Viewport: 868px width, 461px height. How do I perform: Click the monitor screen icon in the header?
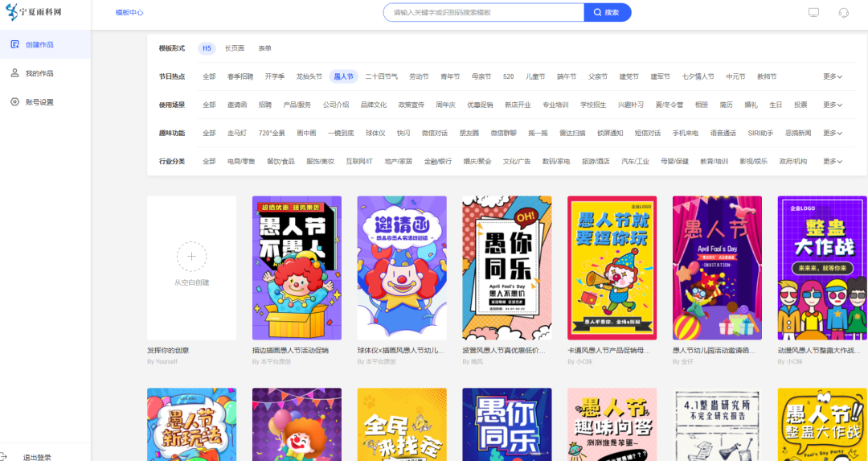[813, 12]
